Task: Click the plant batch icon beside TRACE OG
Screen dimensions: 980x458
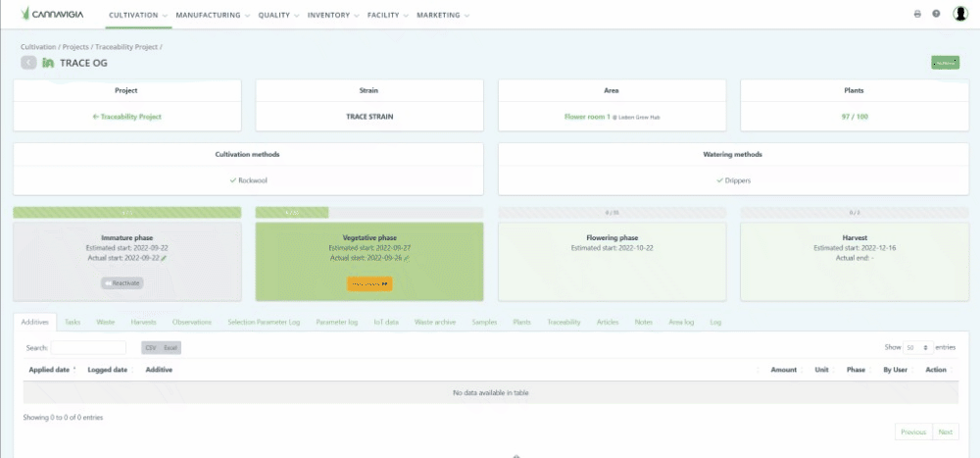Action: point(48,63)
